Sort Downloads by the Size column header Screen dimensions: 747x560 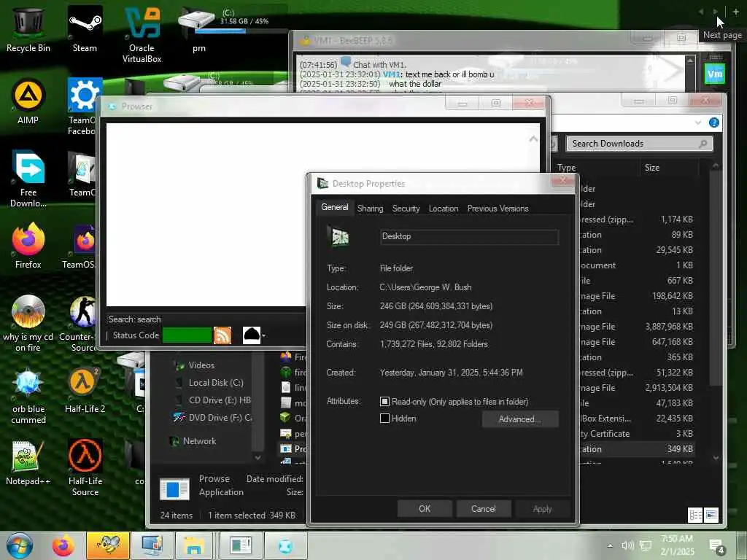pyautogui.click(x=669, y=168)
